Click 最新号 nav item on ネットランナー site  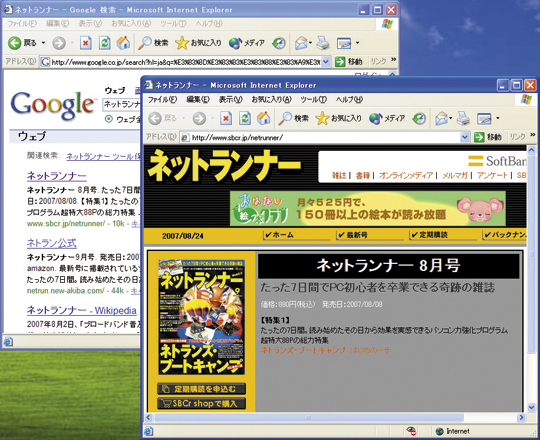(x=353, y=235)
